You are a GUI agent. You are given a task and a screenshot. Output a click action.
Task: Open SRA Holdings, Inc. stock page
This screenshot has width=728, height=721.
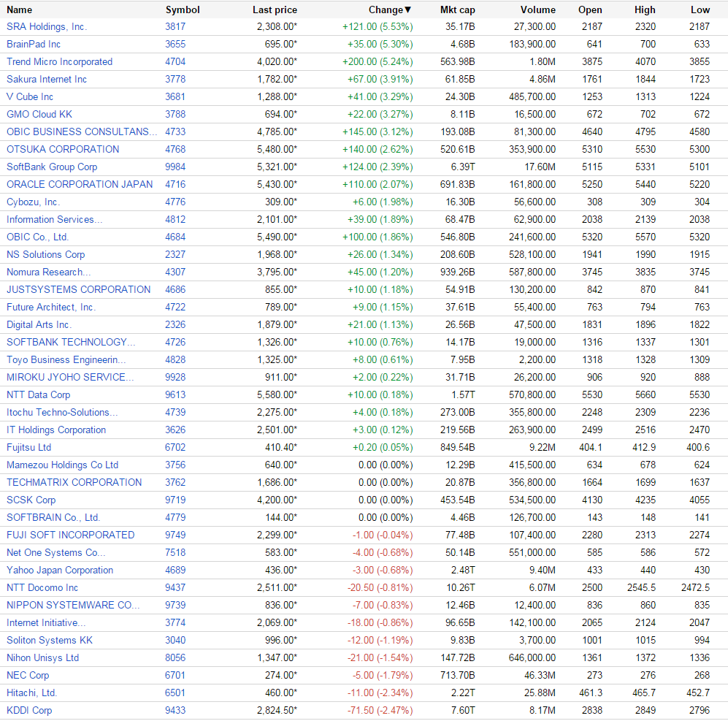47,27
